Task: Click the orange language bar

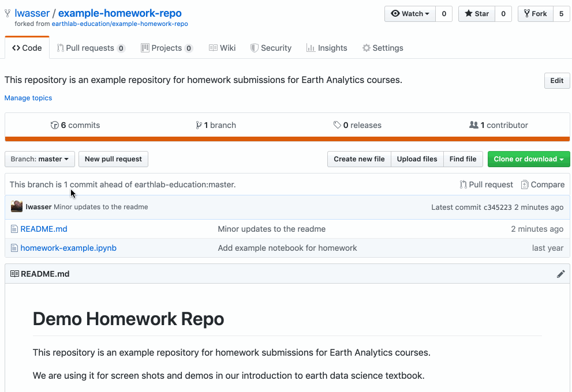Action: [287, 139]
